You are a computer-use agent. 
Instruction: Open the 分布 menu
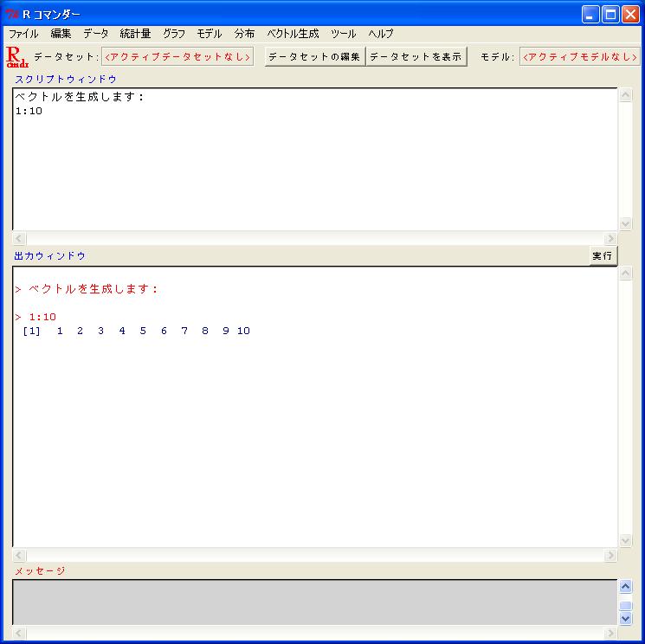[x=244, y=34]
